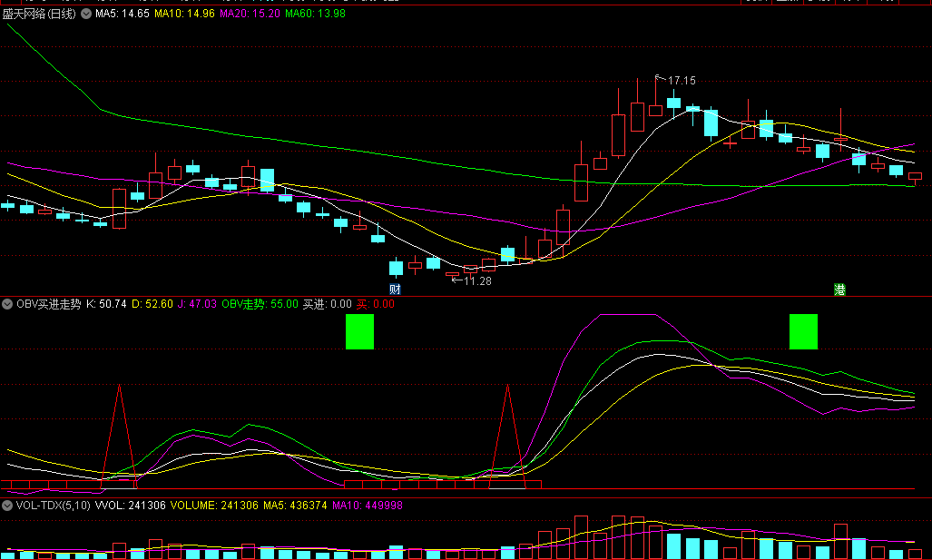Click the 11.28 low price label
932x560 pixels.
pos(477,281)
